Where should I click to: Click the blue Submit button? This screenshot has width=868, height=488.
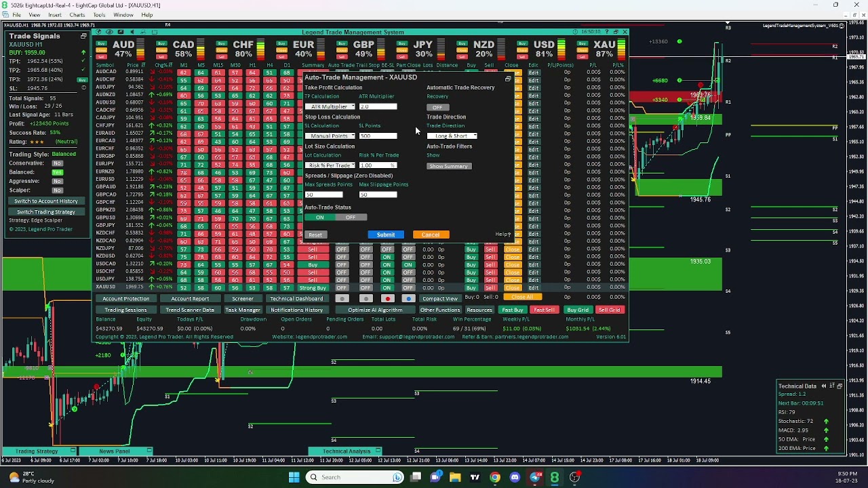click(386, 235)
